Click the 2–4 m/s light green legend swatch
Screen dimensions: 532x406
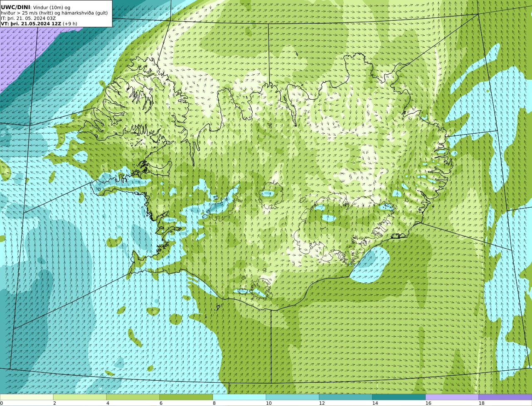coord(80,397)
